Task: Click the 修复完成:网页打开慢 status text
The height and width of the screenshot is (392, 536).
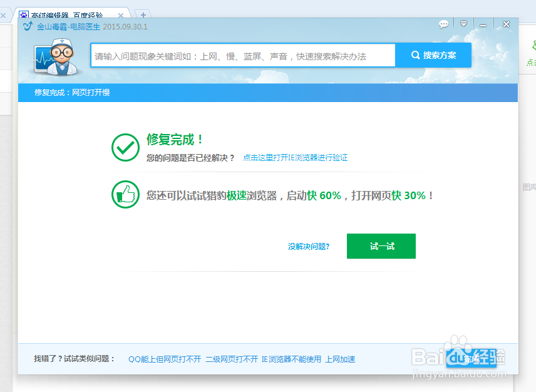Action: pos(72,93)
